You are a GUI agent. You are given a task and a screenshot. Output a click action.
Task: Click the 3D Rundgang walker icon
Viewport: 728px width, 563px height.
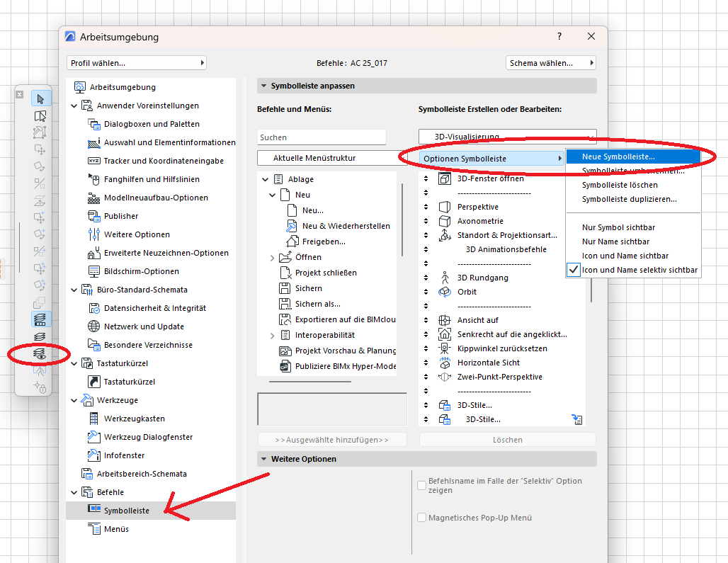(x=445, y=278)
